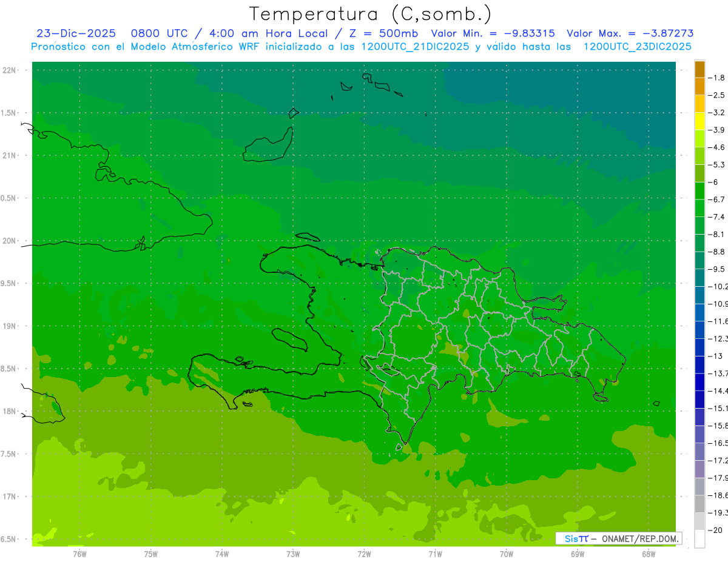This screenshot has width=728, height=562.
Task: Click the "-9.5" colorbar value
Action: [x=718, y=269]
